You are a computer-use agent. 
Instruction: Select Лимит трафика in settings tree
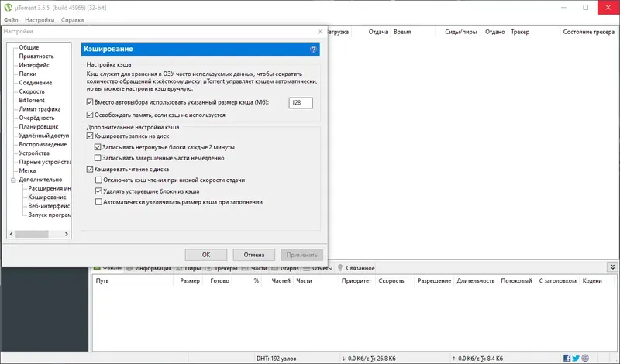tap(40, 109)
